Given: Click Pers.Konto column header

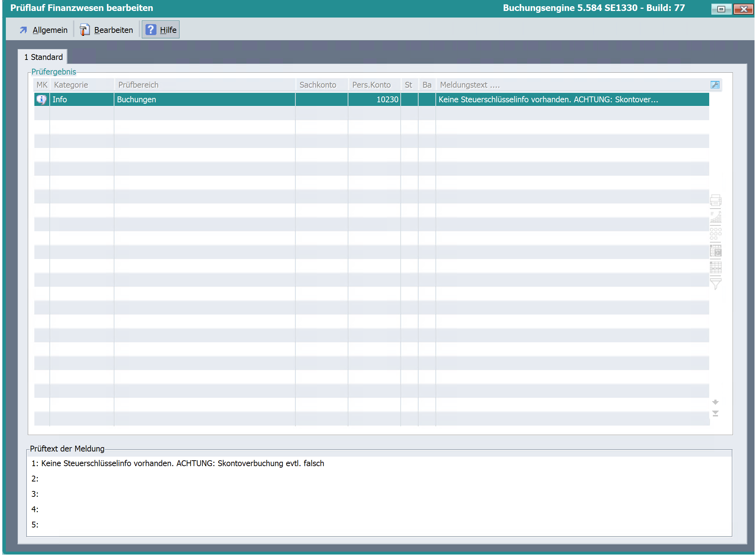Looking at the screenshot, I should 371,85.
